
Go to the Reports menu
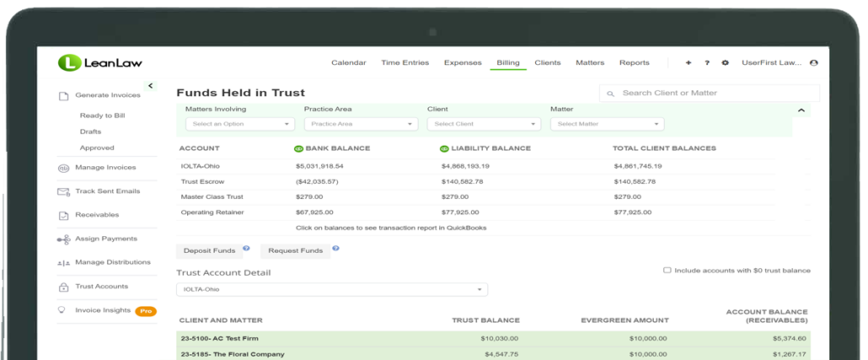pos(634,63)
